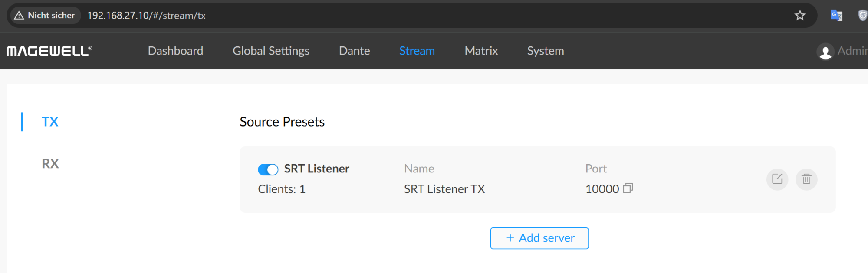The height and width of the screenshot is (273, 868).
Task: Bookmark this page with the star icon
Action: pos(800,16)
